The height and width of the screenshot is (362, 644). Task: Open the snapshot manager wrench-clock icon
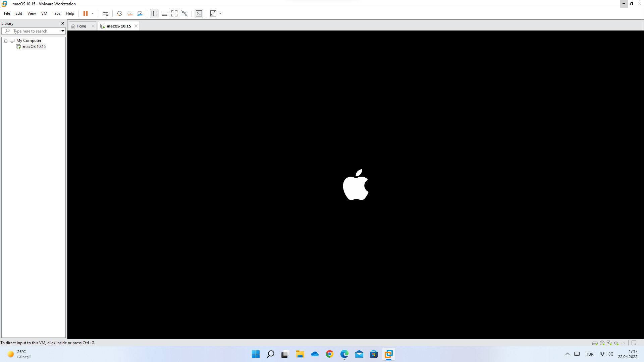click(x=140, y=13)
